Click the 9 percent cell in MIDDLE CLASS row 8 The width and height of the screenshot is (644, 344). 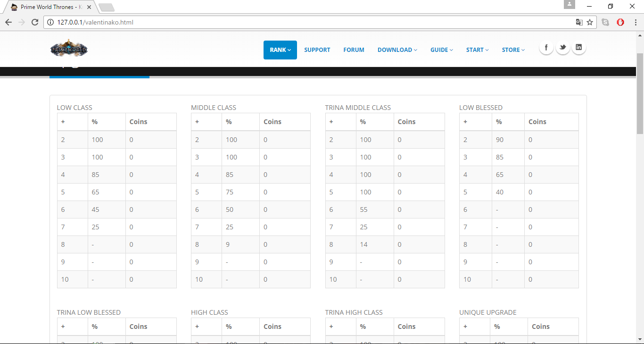pos(240,244)
